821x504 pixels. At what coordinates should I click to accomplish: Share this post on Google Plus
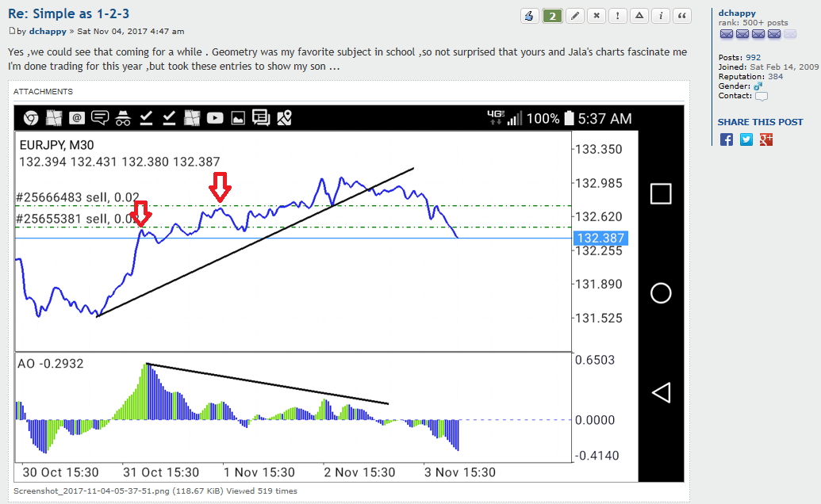[x=766, y=139]
